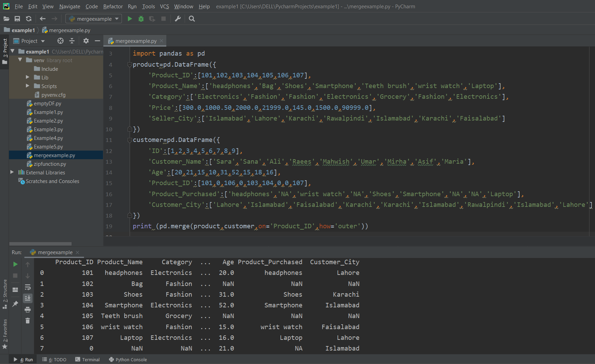The width and height of the screenshot is (595, 364).
Task: Switch to the Terminal tool tab
Action: [87, 360]
